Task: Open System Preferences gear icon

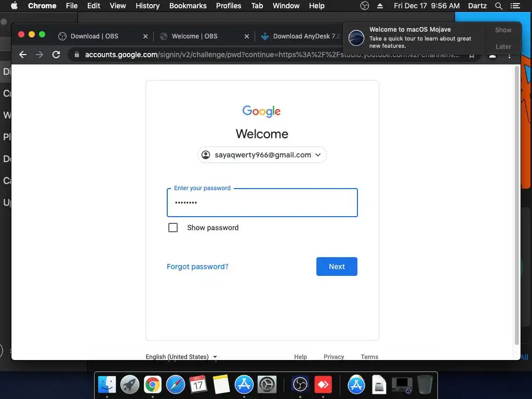Action: point(267,385)
